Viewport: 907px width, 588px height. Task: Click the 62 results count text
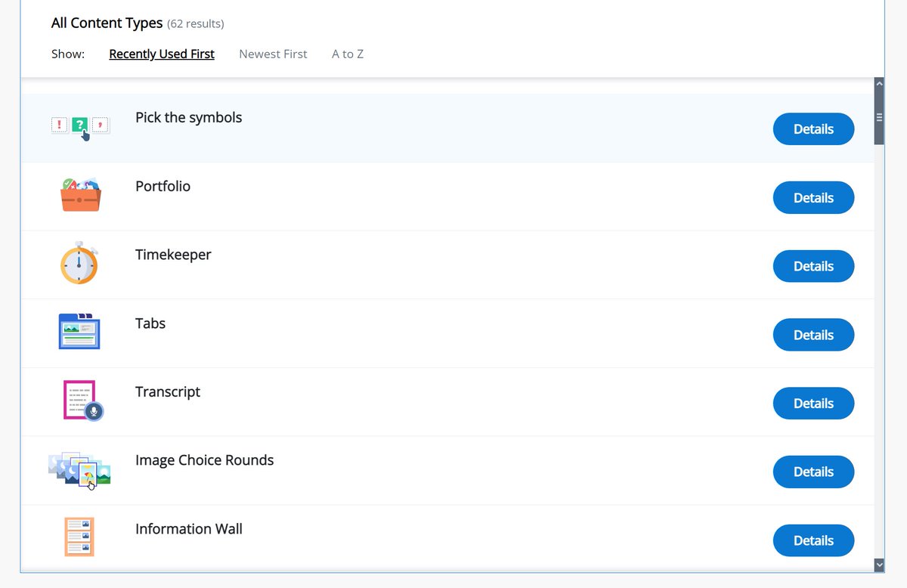click(196, 24)
